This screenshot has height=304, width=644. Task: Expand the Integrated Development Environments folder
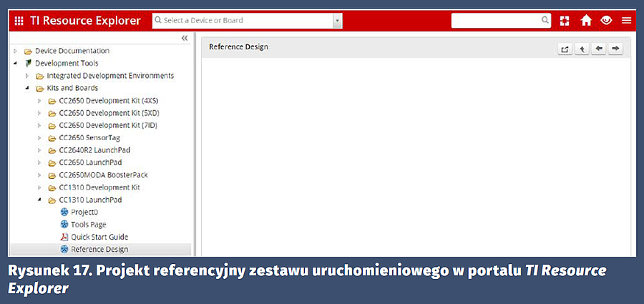(27, 76)
